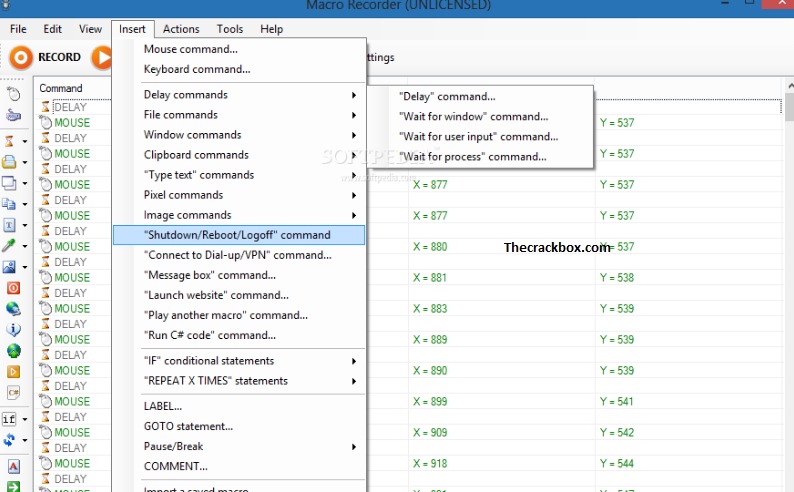This screenshot has height=492, width=794.
Task: Open the File menu
Action: pos(18,29)
